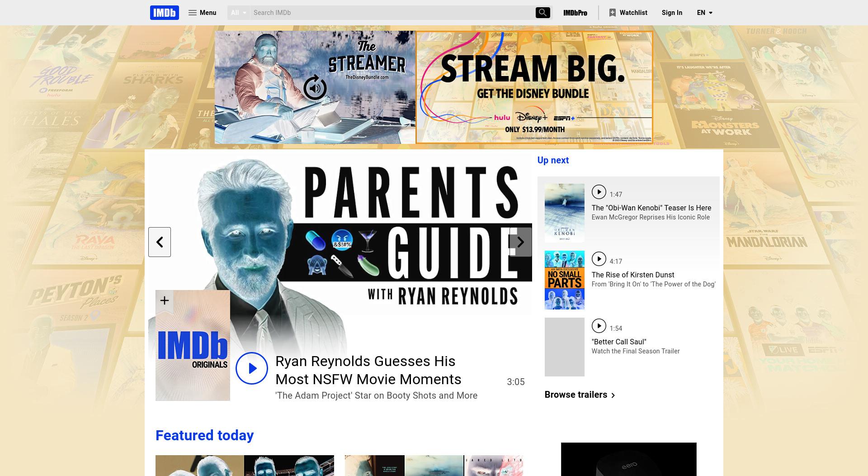Click 'Ewan McGregor Reprises His Iconic Role'
Image resolution: width=868 pixels, height=476 pixels.
pos(651,217)
